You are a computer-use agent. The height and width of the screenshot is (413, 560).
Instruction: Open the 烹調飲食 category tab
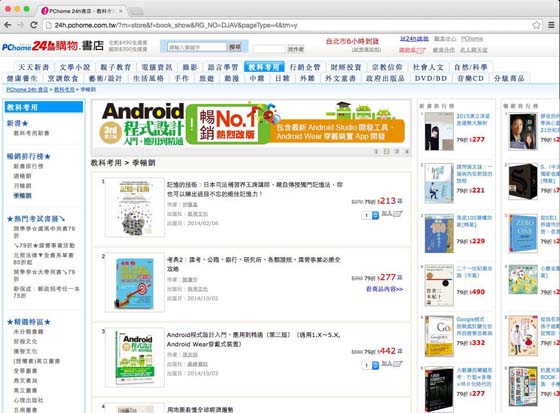pos(63,78)
